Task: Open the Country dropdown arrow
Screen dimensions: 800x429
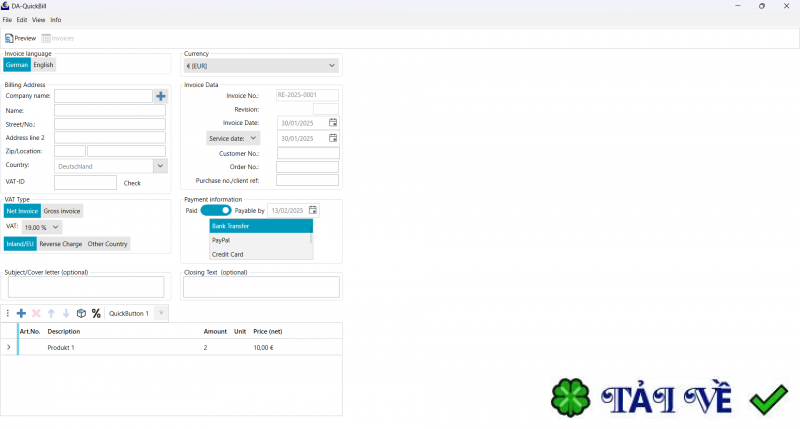Action: 160,166
